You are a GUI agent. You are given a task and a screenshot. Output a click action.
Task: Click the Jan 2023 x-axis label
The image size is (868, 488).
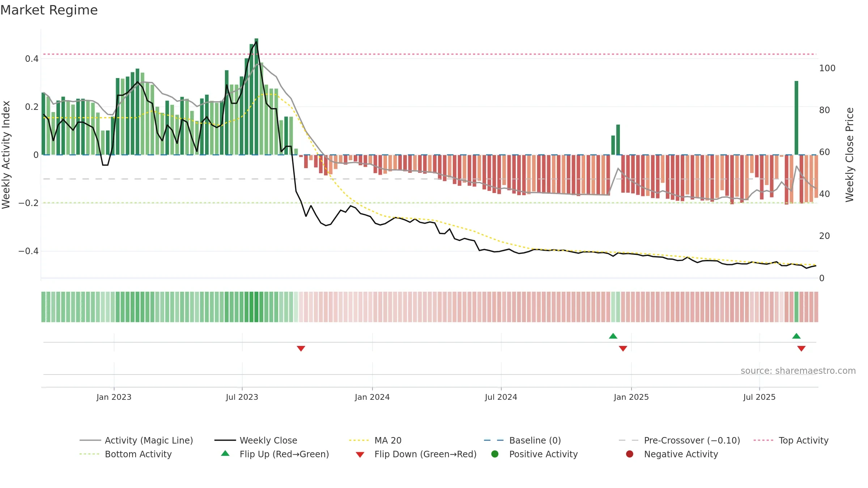[114, 397]
